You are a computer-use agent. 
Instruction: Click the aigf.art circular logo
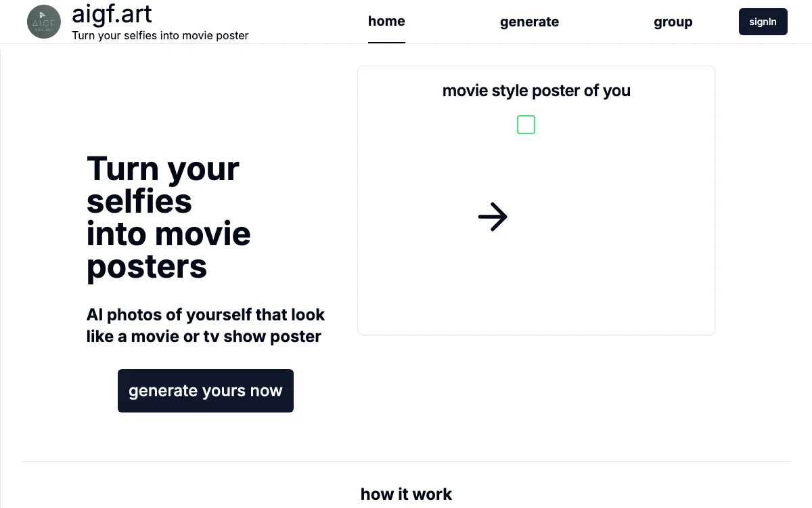click(44, 22)
